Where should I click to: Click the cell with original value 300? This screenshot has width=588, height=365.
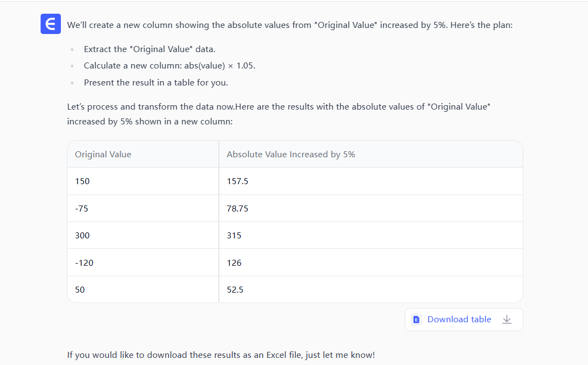pyautogui.click(x=82, y=236)
